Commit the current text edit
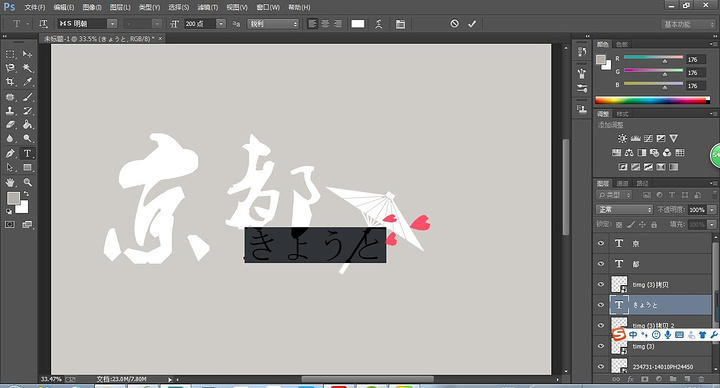Image resolution: width=720 pixels, height=388 pixels. click(x=472, y=23)
